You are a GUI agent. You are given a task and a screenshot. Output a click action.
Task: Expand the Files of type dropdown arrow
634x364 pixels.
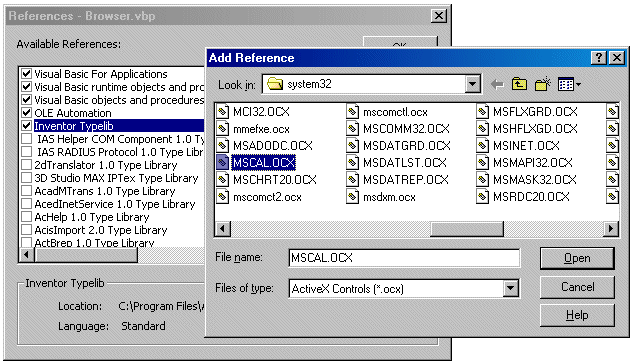pyautogui.click(x=510, y=288)
